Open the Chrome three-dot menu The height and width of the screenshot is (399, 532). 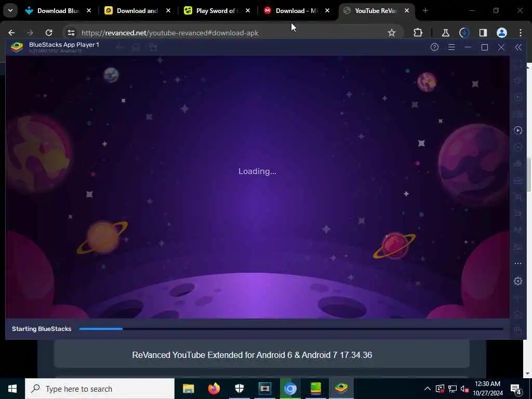pyautogui.click(x=521, y=33)
